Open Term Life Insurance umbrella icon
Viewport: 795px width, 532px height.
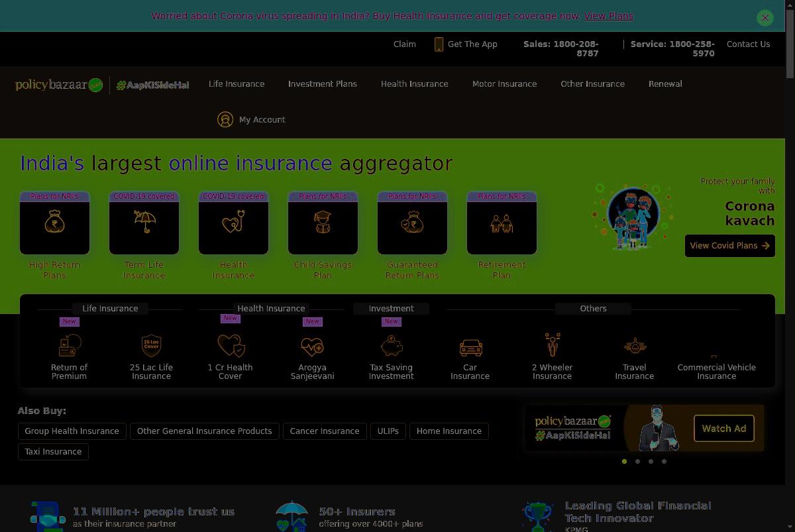pyautogui.click(x=144, y=223)
